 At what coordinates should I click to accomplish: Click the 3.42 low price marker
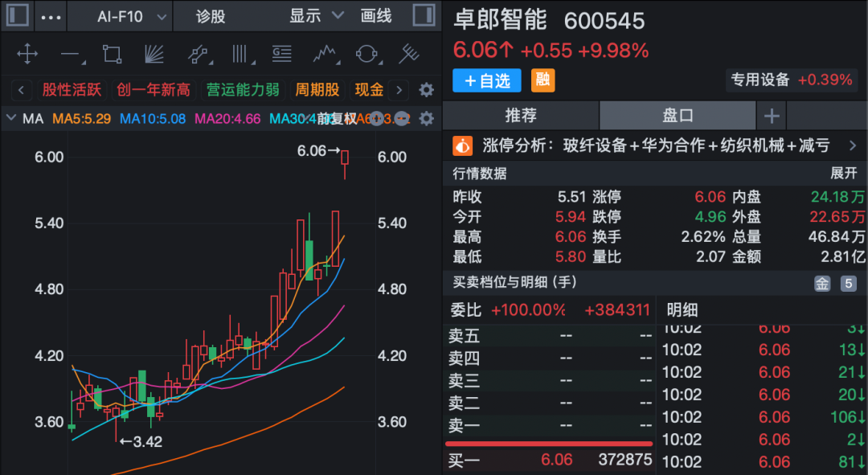[141, 442]
